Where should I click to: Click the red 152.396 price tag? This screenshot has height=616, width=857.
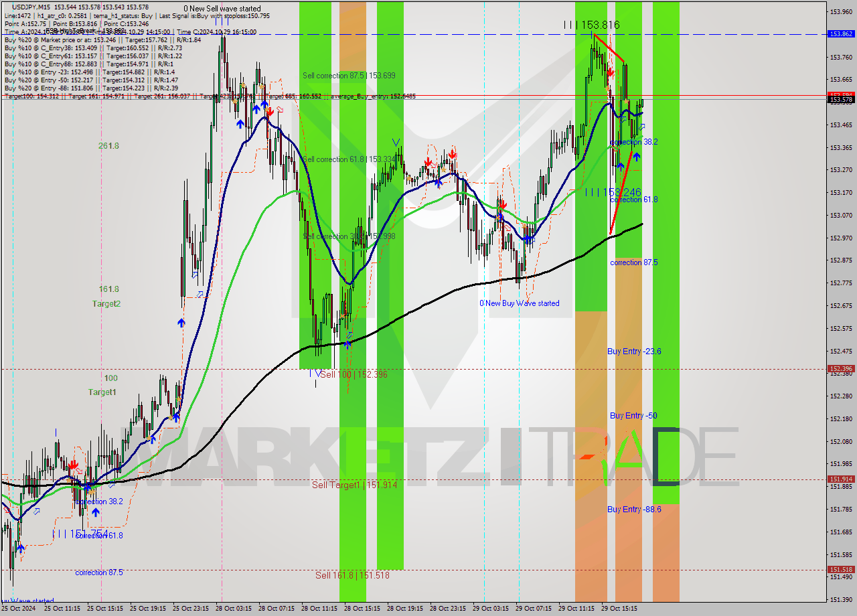click(x=841, y=368)
